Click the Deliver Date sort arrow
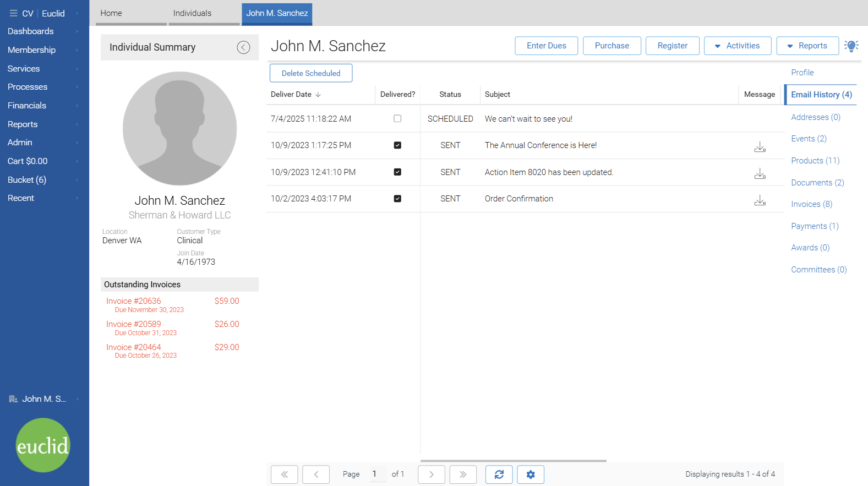Image resolution: width=868 pixels, height=486 pixels. (x=318, y=95)
